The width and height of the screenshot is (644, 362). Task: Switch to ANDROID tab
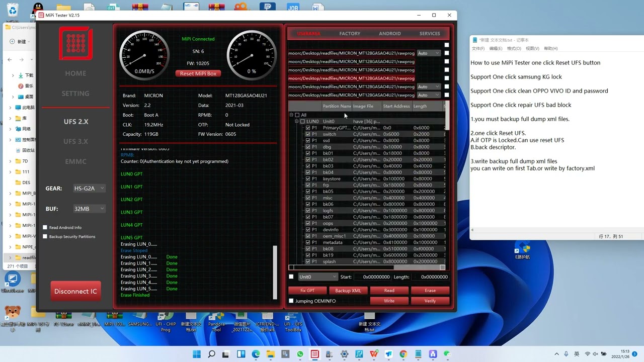click(x=390, y=34)
